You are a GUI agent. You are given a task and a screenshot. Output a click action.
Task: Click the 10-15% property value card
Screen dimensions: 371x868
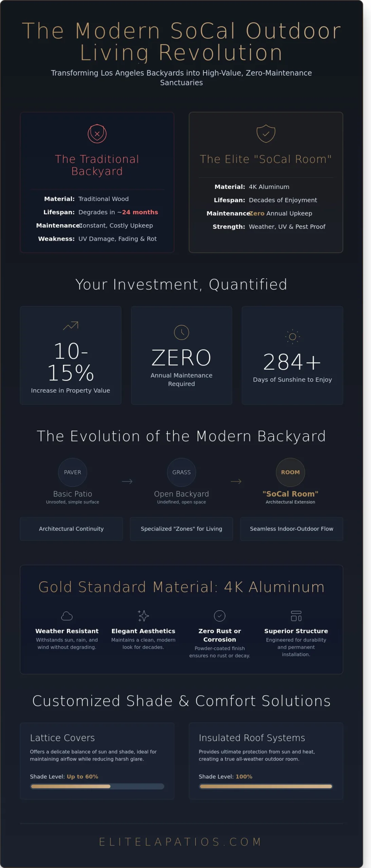tap(71, 355)
